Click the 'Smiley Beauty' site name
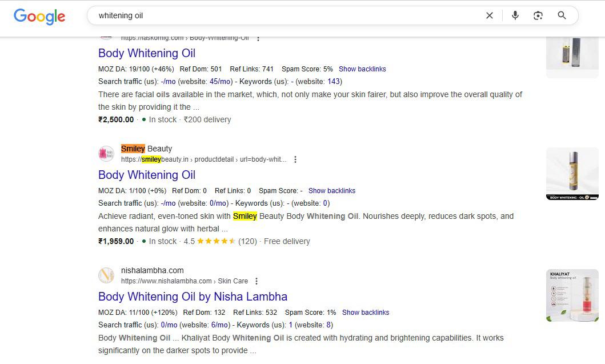605x364 pixels. (147, 149)
